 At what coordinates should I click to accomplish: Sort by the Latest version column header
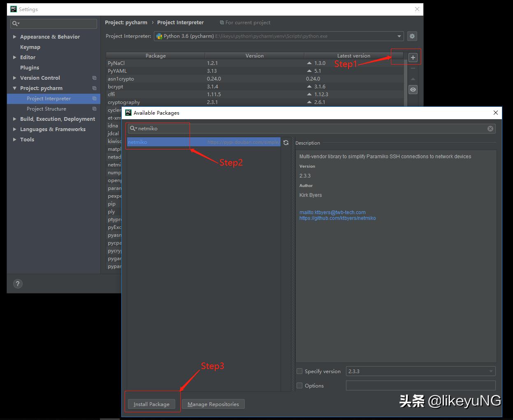tap(354, 55)
